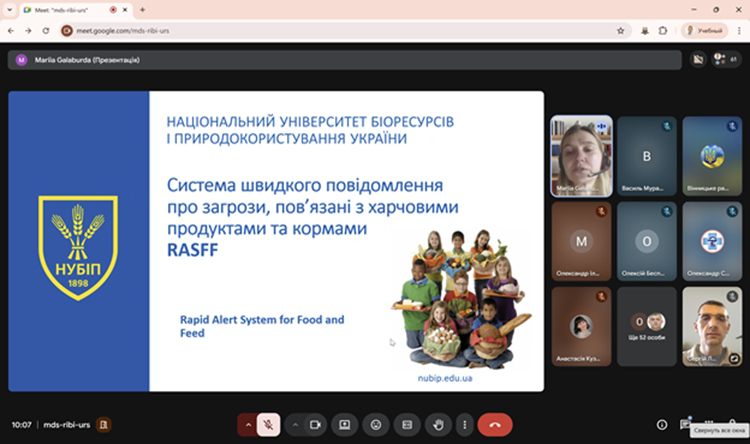The image size is (750, 444).
Task: Toggle the camera button
Action: pos(315,425)
